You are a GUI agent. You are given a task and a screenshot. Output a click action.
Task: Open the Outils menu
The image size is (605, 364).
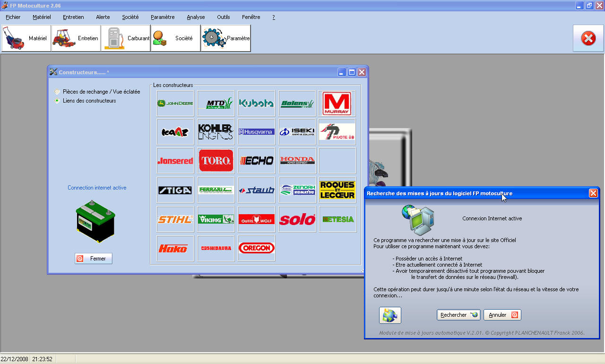[x=223, y=17]
